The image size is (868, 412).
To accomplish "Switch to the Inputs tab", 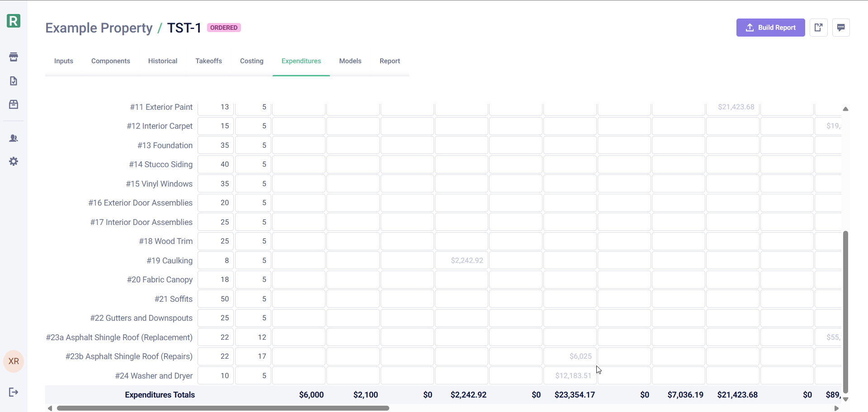I will coord(63,61).
